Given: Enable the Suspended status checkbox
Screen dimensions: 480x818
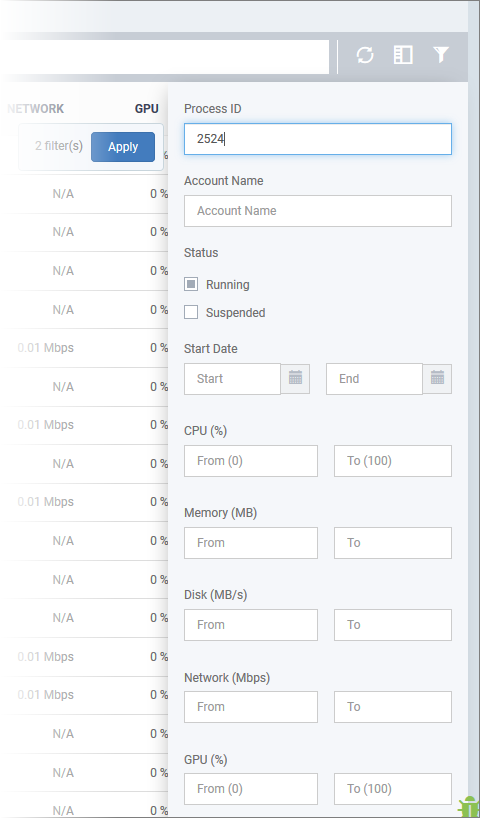Looking at the screenshot, I should click(191, 312).
